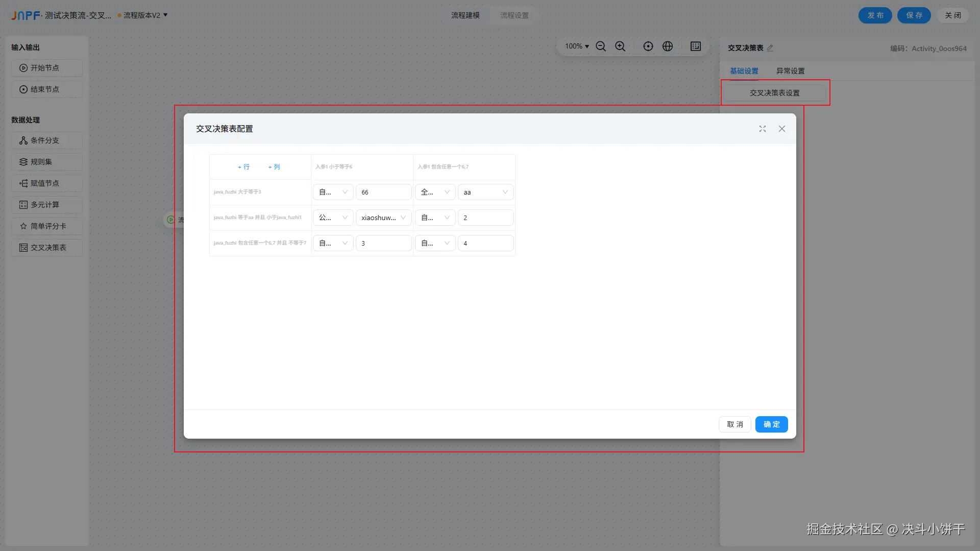Select the 交叉决策表 node in sidebar
The height and width of the screenshot is (551, 980).
(x=47, y=248)
